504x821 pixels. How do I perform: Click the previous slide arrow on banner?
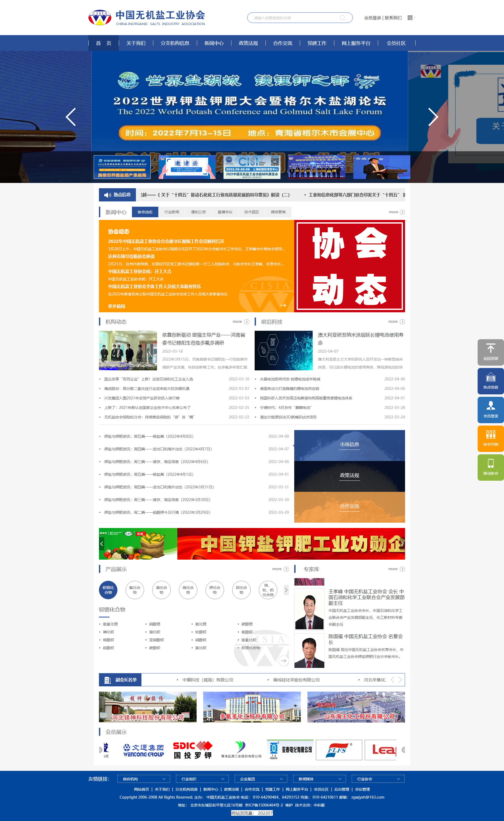click(x=71, y=117)
